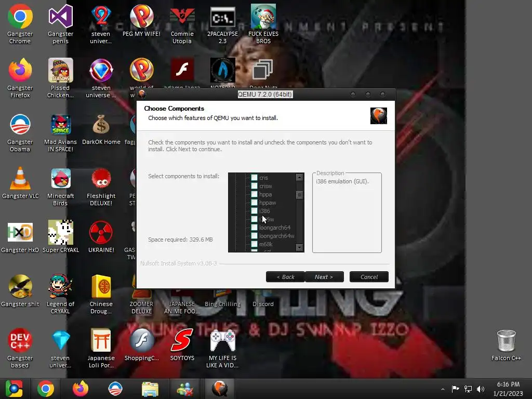Open the FUCK ELVES BROS desktop icon
This screenshot has height=399, width=532.
[x=263, y=24]
